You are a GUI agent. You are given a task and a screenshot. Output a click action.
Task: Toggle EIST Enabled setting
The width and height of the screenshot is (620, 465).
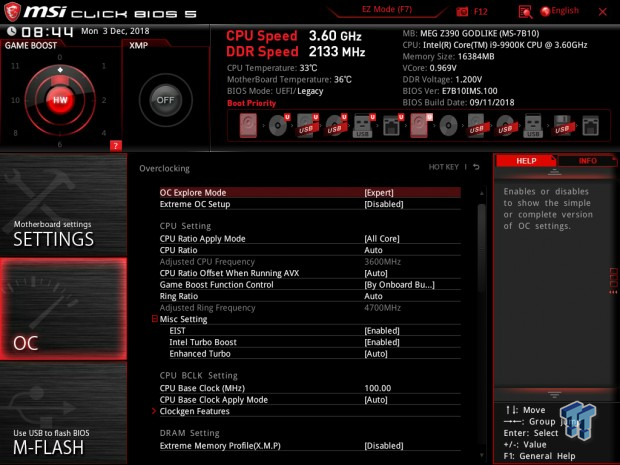click(x=310, y=331)
